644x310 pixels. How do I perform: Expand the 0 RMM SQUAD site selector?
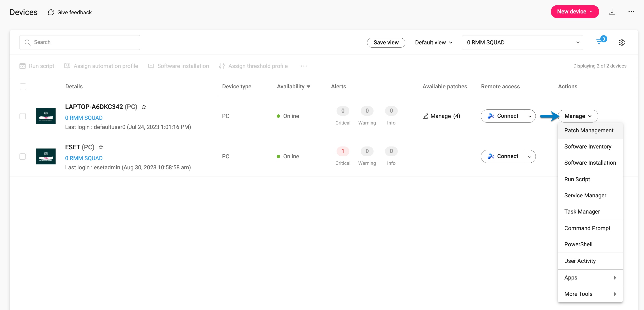tap(578, 42)
